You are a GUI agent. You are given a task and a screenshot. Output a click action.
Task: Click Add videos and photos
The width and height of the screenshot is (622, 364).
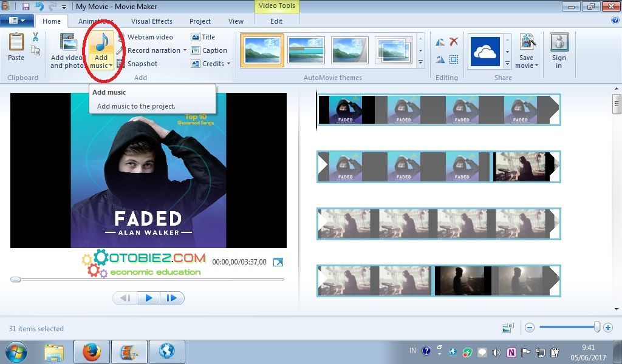click(x=68, y=51)
